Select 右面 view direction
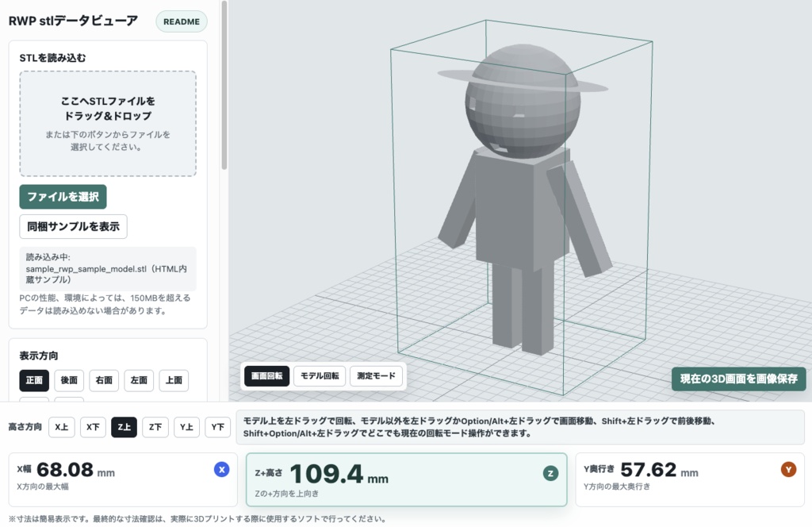 (104, 380)
